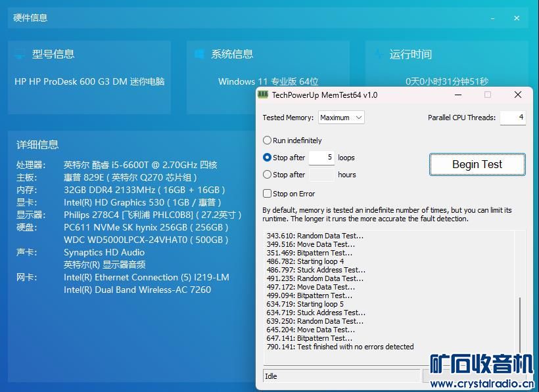Click the hours input field

click(321, 175)
